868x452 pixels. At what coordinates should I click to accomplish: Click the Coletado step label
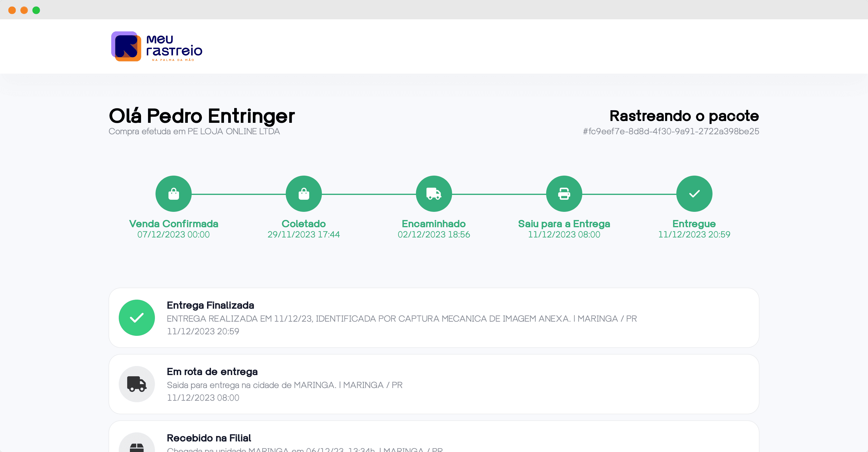click(x=303, y=224)
